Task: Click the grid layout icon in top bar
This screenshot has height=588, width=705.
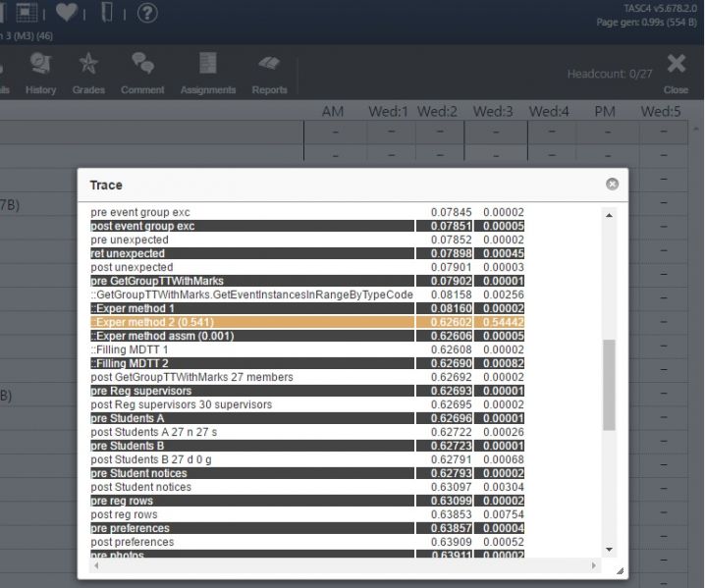Action: coord(28,13)
